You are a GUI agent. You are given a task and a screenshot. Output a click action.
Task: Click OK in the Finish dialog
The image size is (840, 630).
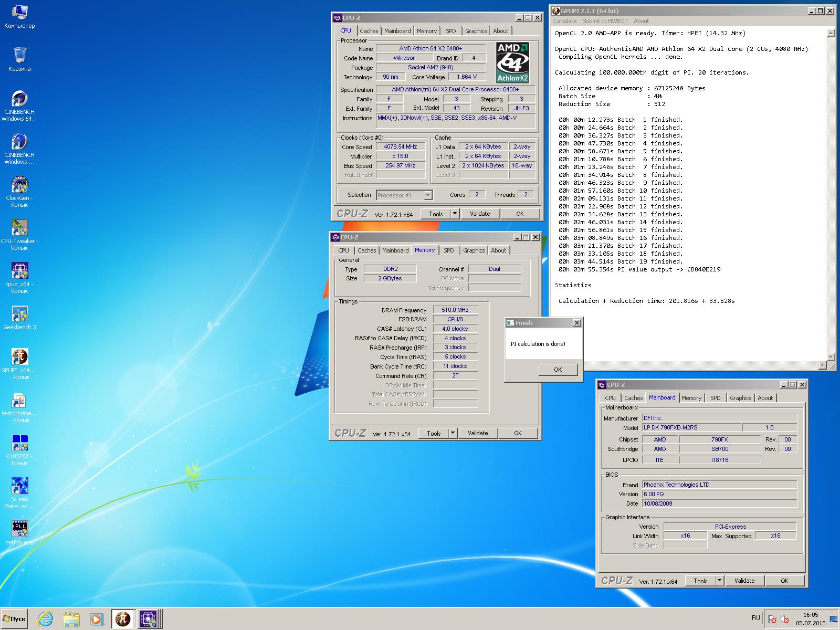[x=558, y=370]
